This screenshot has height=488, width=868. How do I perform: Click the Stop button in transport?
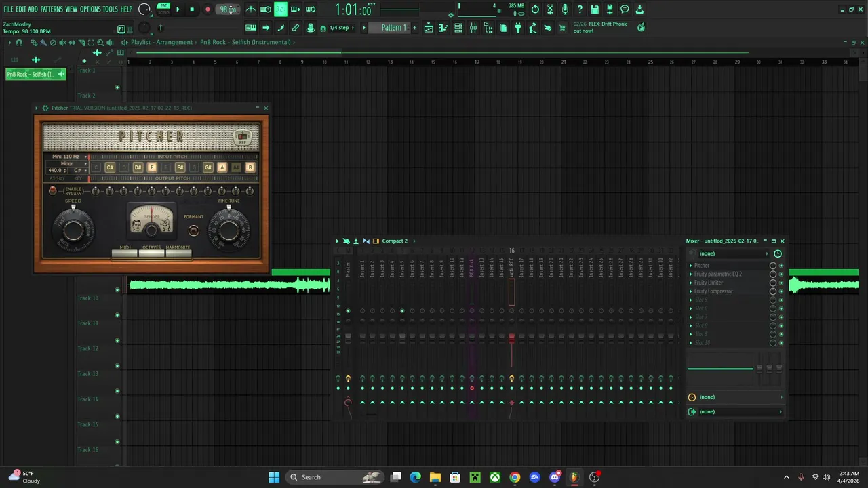[192, 9]
